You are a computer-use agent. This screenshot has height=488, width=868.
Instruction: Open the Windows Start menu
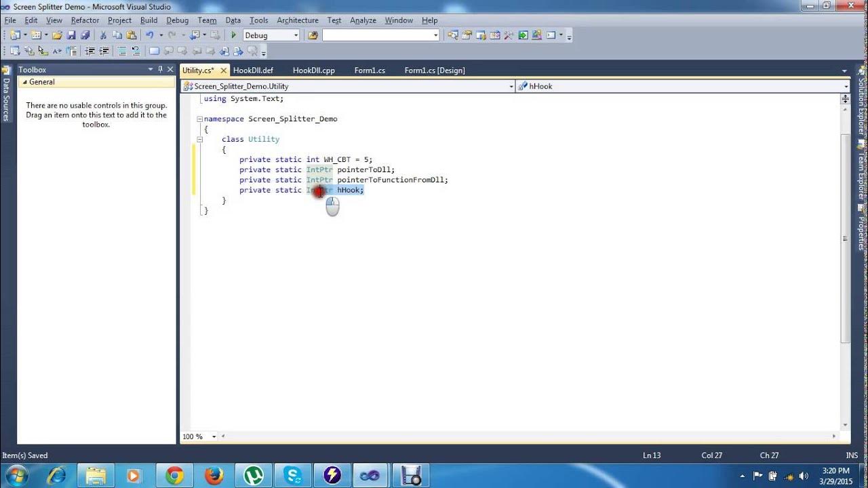point(15,475)
